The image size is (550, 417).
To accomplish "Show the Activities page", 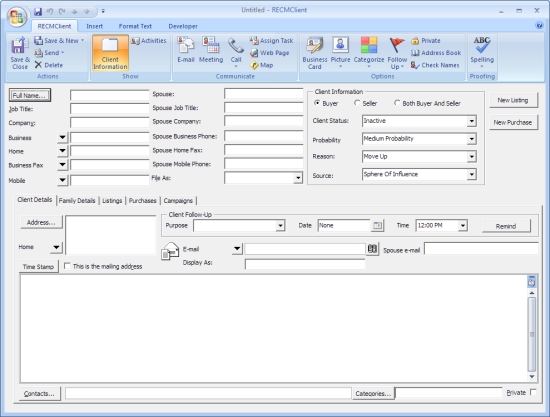I will click(149, 41).
